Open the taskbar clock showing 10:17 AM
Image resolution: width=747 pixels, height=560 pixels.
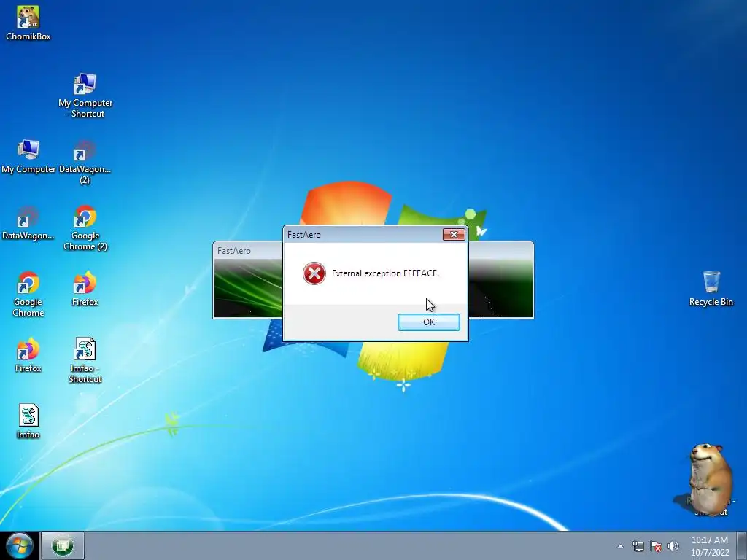709,546
